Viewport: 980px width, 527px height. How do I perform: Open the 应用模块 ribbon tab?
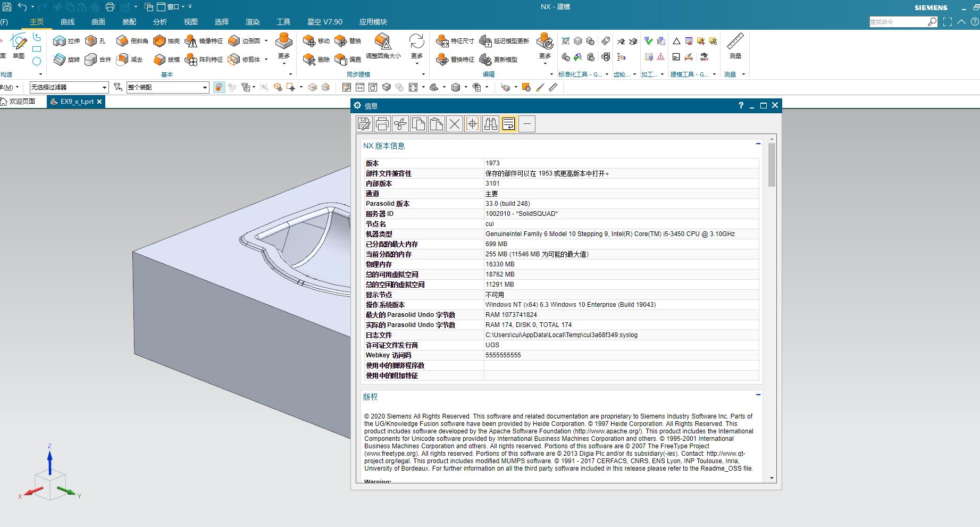coord(373,22)
